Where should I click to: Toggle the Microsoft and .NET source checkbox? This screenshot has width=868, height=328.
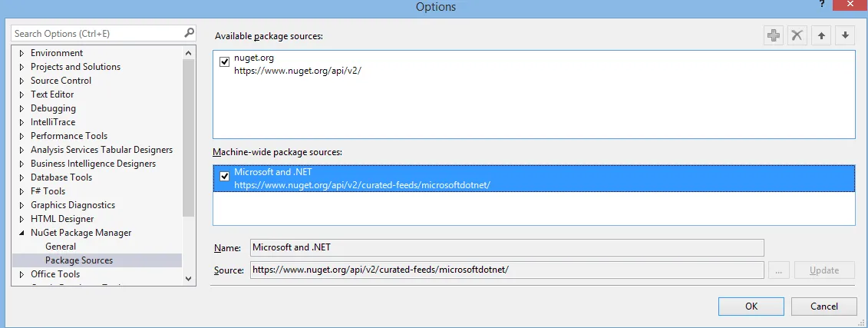(x=224, y=177)
